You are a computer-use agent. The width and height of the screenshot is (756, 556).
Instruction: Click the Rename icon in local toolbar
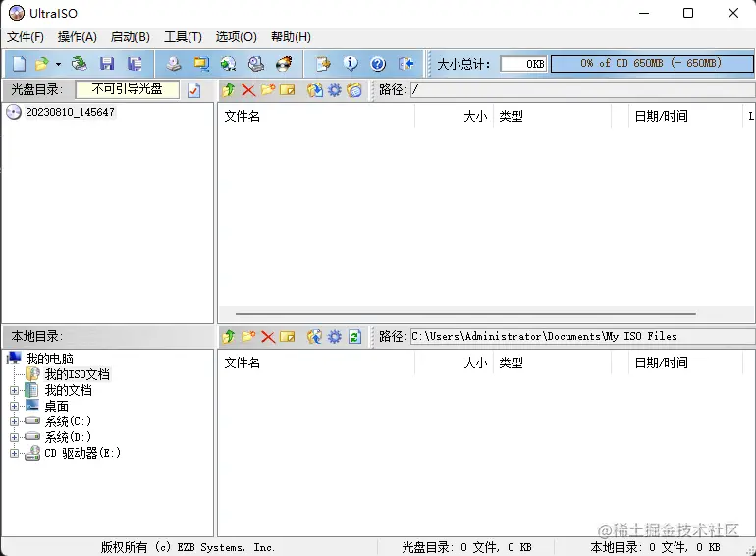point(287,337)
